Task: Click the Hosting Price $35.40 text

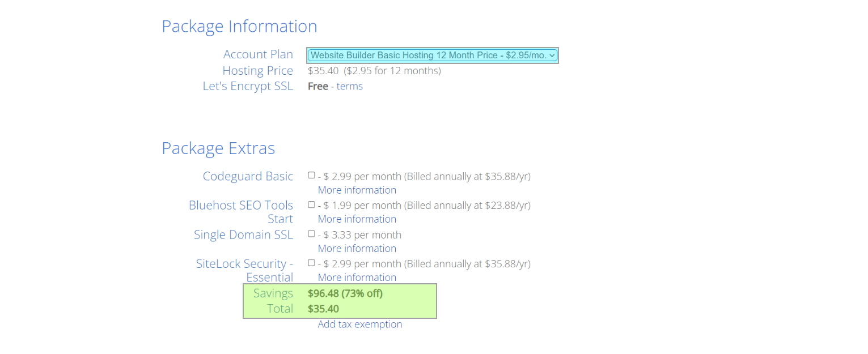Action: tap(323, 71)
